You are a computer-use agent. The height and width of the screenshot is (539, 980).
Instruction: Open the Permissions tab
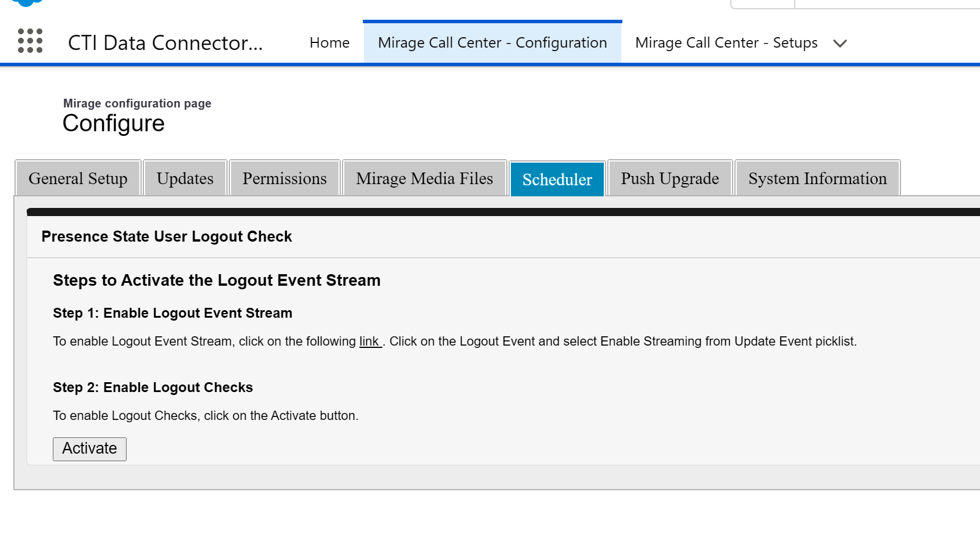point(284,178)
